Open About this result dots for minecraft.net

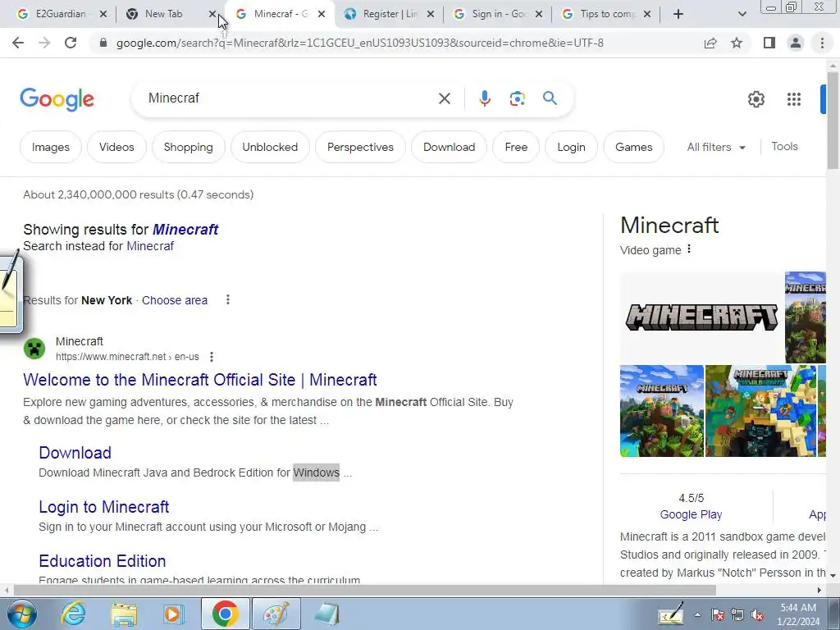212,357
